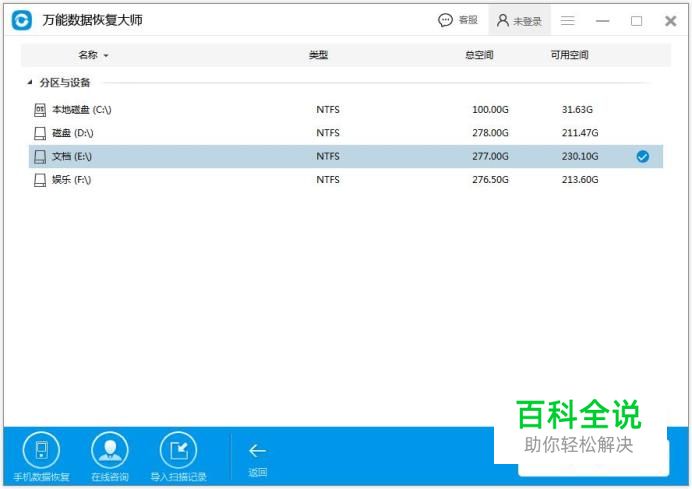Click the 未登录 login button
The width and height of the screenshot is (692, 489).
(519, 20)
